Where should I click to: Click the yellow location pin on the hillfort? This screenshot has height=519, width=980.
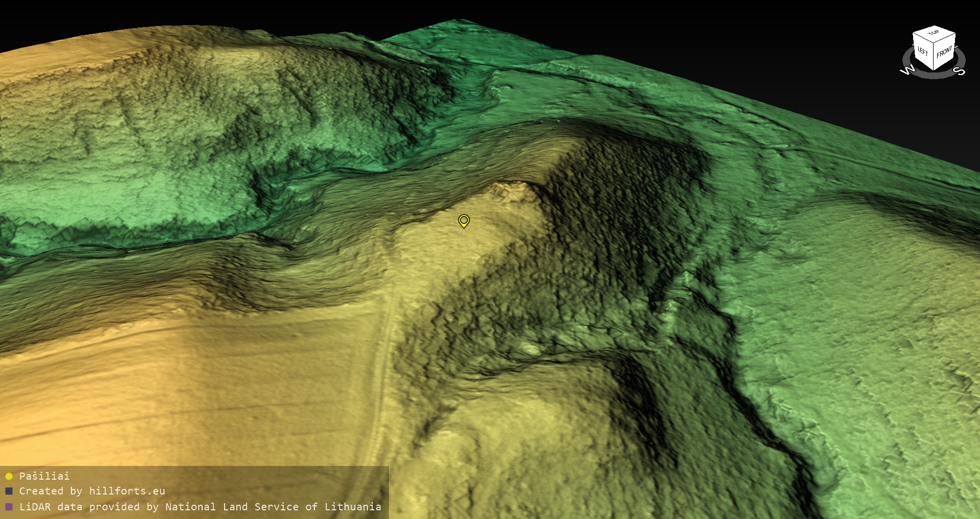click(463, 220)
